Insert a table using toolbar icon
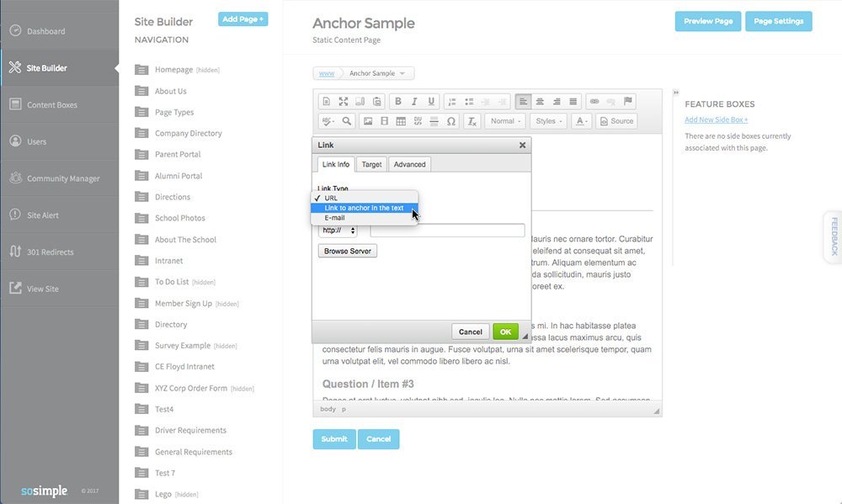Image resolution: width=842 pixels, height=504 pixels. click(401, 121)
